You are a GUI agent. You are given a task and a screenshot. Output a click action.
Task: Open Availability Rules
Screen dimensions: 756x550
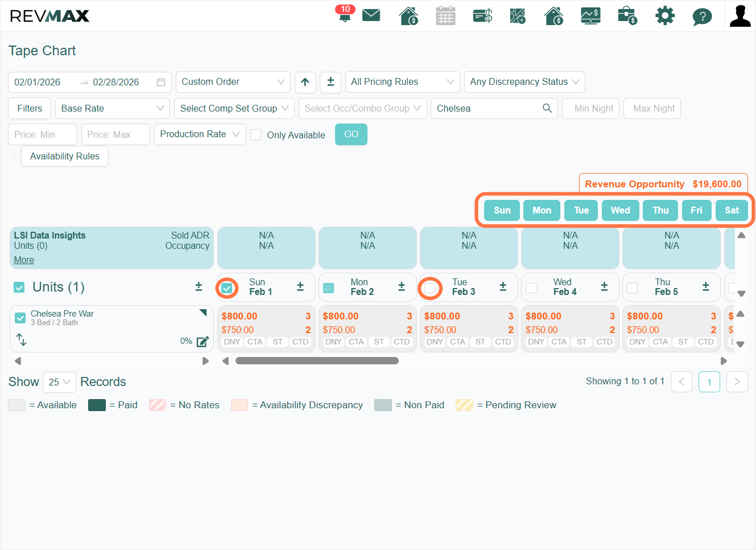pos(65,156)
